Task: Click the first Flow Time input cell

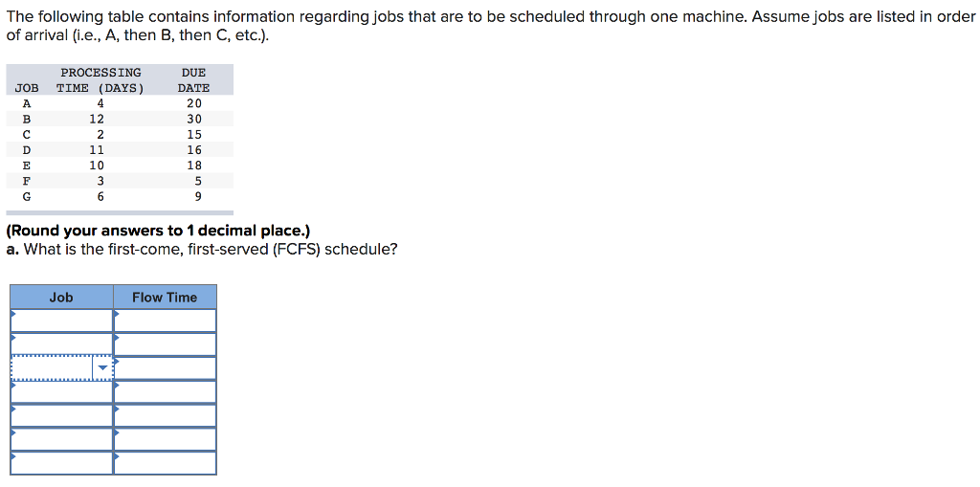Action: [165, 321]
